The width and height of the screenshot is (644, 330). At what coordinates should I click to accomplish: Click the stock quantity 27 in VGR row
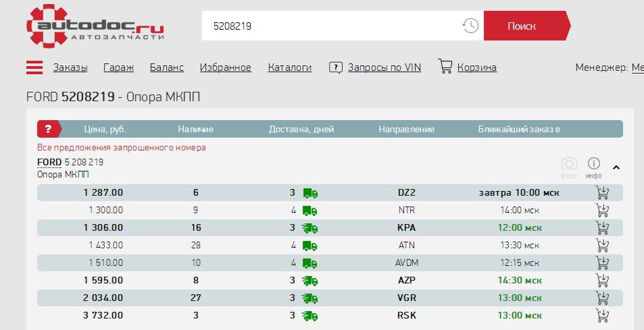pyautogui.click(x=195, y=298)
